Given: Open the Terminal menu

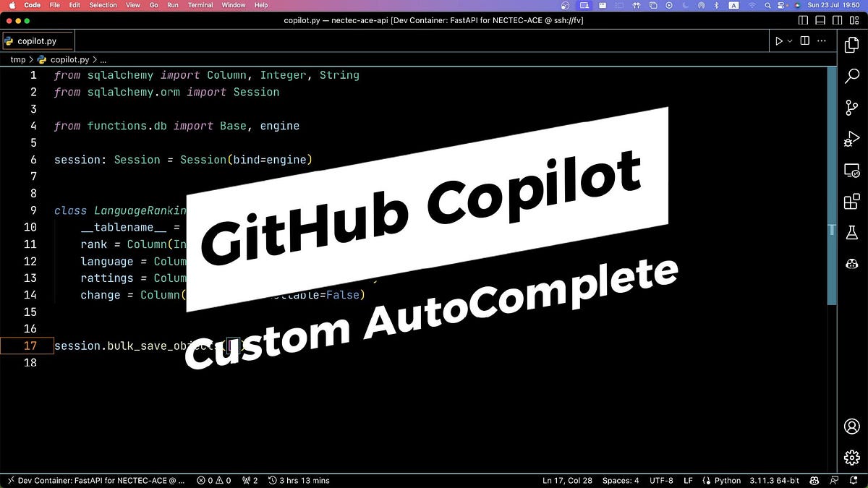Looking at the screenshot, I should (x=200, y=5).
